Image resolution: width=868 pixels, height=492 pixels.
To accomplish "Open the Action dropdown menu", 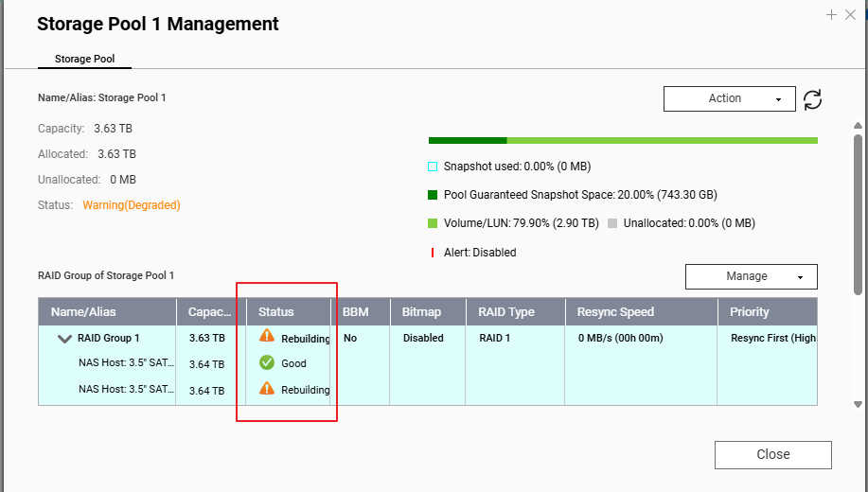I will pyautogui.click(x=730, y=98).
